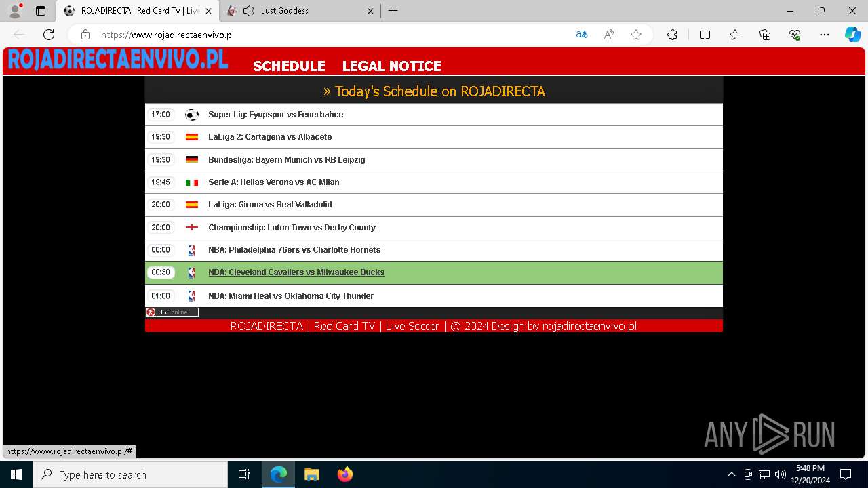Open Task View on the taskbar
This screenshot has height=488, width=868.
coord(244,474)
